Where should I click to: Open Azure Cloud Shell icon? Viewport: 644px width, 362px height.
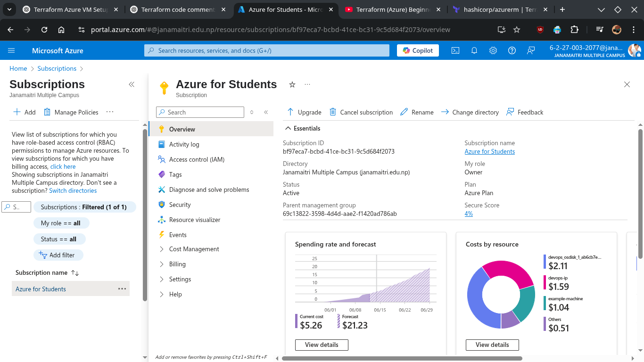click(455, 50)
